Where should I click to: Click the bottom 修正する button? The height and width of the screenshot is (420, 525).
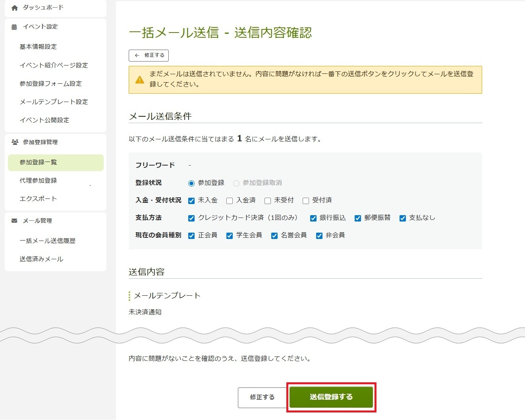click(x=262, y=397)
